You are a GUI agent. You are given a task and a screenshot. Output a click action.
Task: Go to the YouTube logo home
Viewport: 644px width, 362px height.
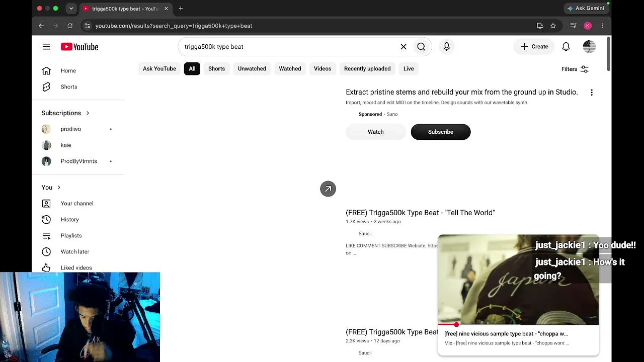click(79, 47)
